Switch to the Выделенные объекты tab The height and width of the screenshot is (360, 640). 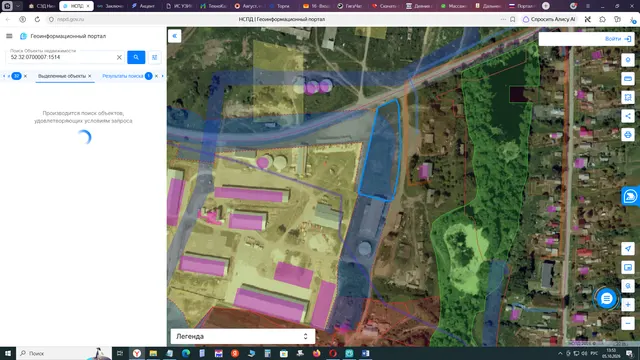click(x=62, y=76)
